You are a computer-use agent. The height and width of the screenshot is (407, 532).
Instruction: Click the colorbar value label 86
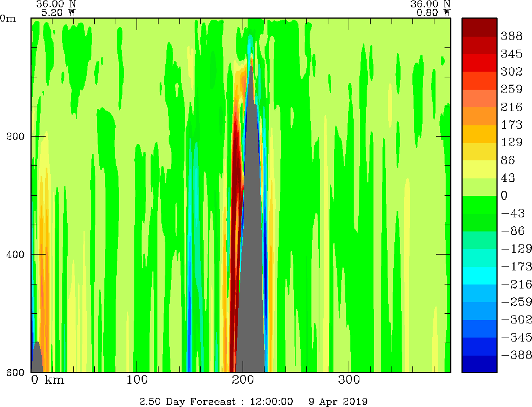pos(508,160)
